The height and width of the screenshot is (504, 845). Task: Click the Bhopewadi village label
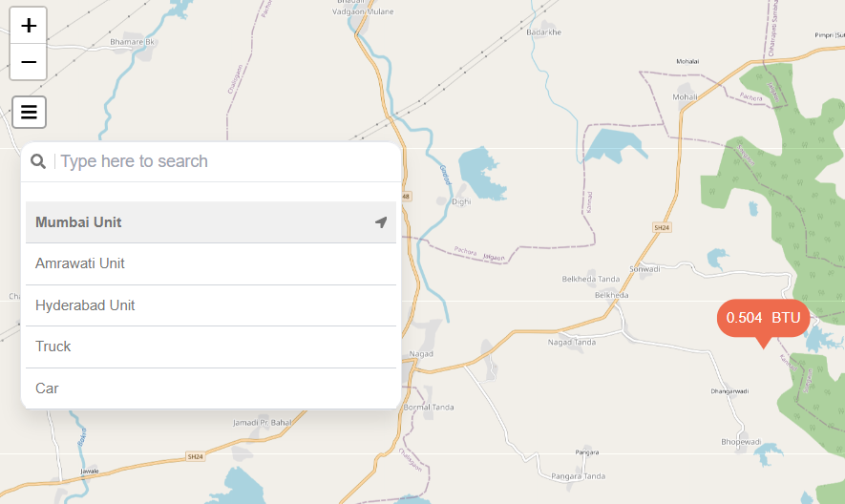741,443
